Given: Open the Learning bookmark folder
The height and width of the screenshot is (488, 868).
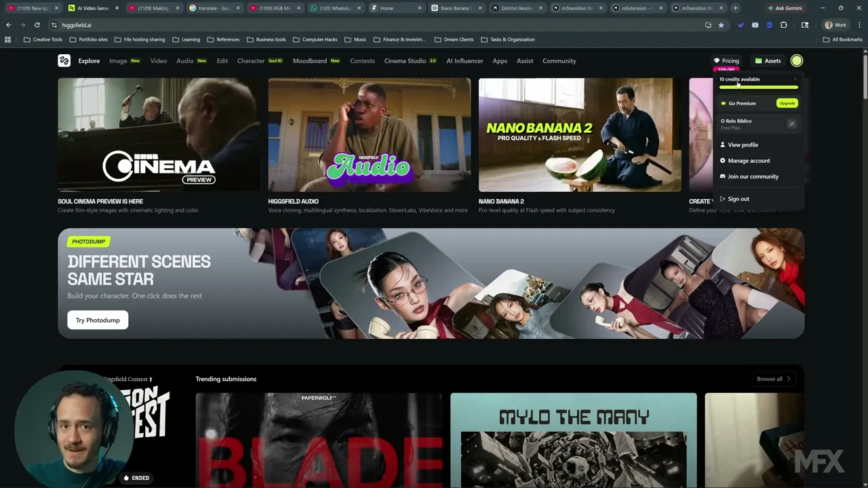Looking at the screenshot, I should (186, 39).
